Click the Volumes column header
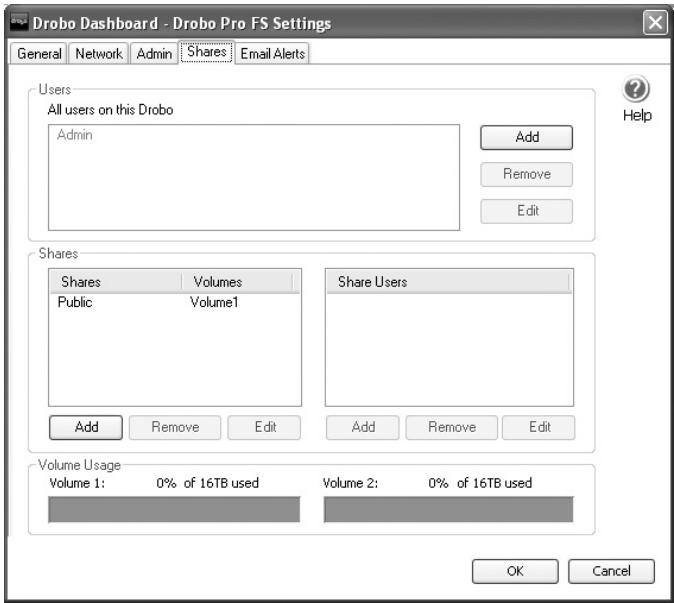Viewport: 674px width, 603px height. [x=238, y=282]
